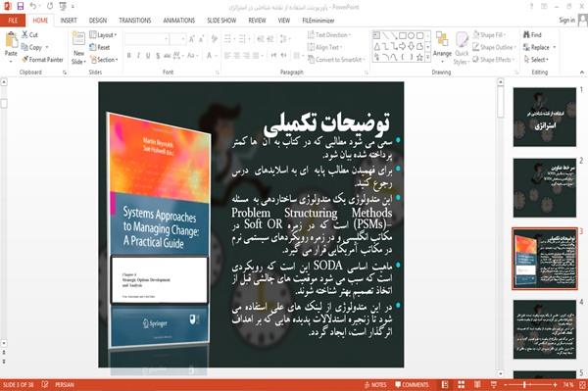Click the Sign in link
The image size is (588, 391).
(566, 21)
